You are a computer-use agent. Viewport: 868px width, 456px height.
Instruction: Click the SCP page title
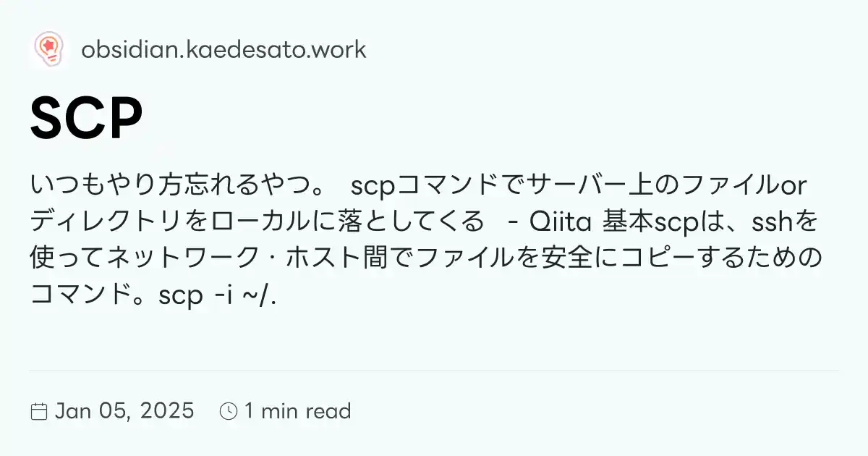point(86,119)
